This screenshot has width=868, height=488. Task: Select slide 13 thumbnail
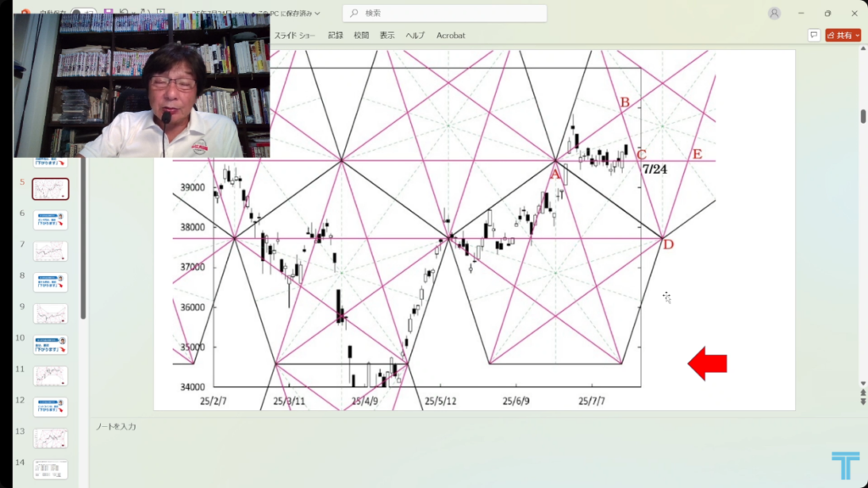coord(50,438)
